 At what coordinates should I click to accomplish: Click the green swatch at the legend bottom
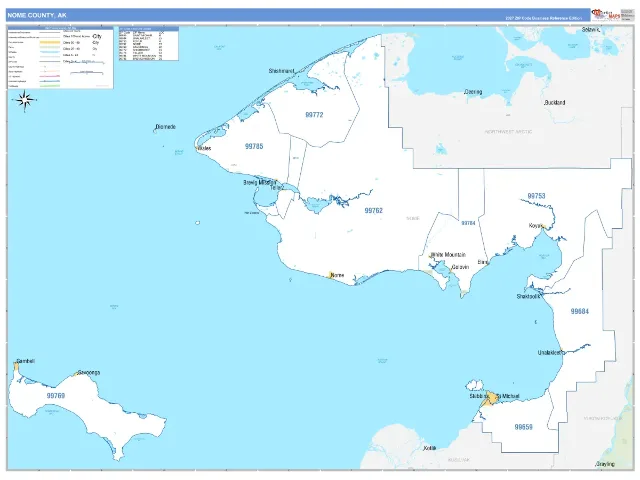point(49,86)
